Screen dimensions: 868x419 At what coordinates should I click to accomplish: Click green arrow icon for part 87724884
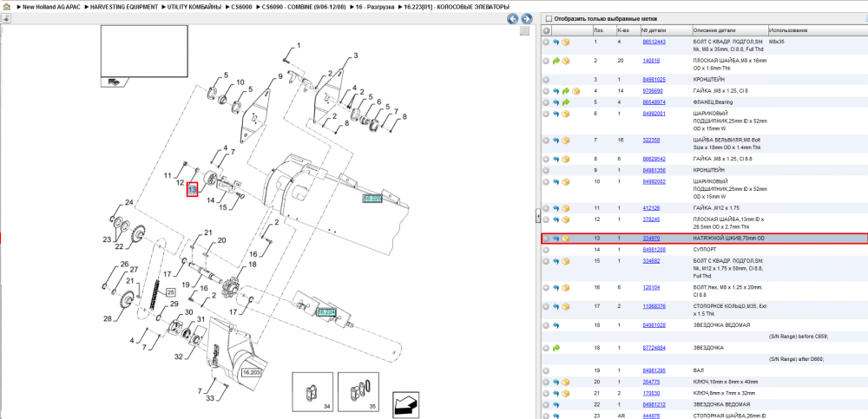coord(556,348)
